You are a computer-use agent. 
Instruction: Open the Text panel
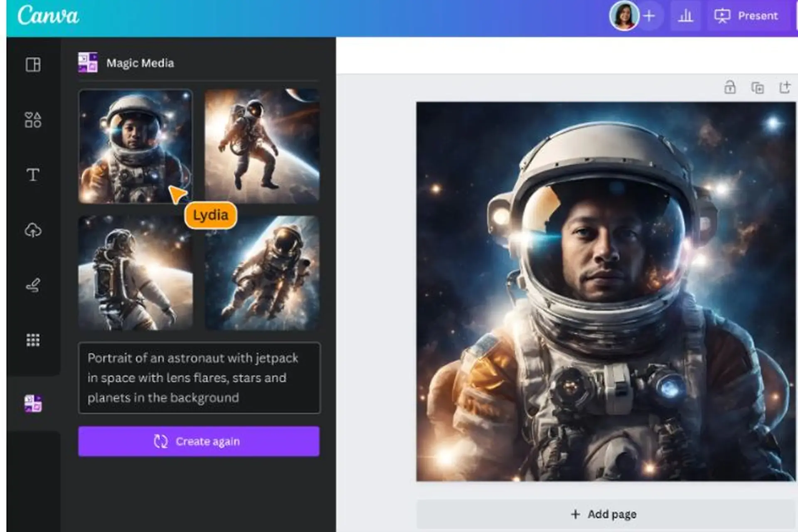click(33, 175)
